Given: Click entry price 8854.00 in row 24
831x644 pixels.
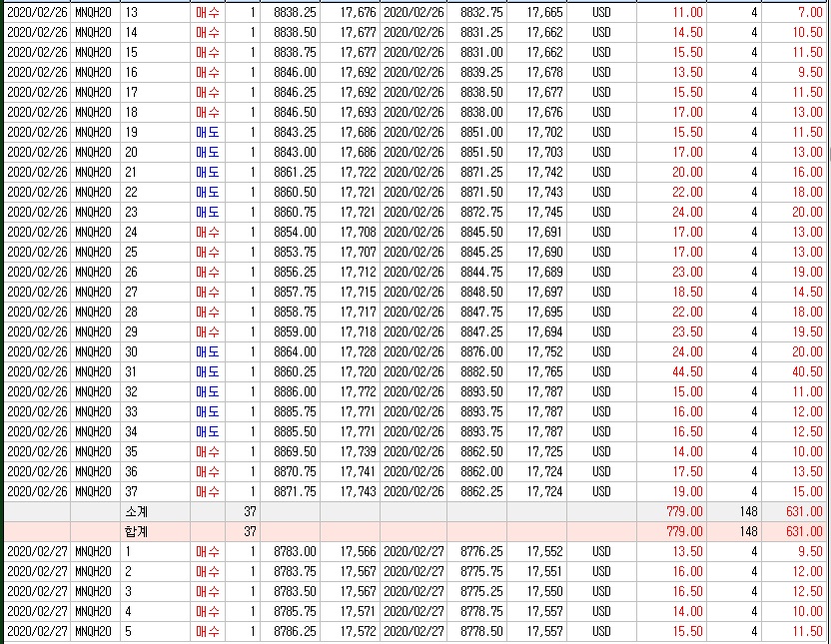Looking at the screenshot, I should [295, 232].
